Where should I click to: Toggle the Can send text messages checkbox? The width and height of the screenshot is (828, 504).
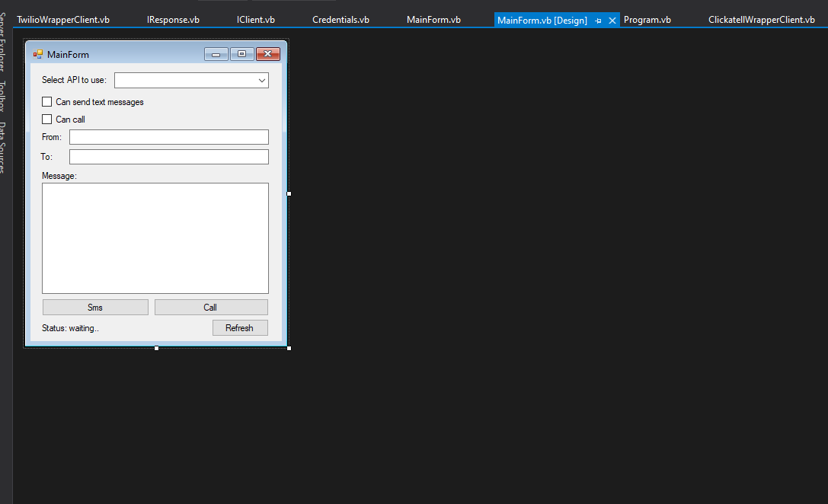[47, 102]
